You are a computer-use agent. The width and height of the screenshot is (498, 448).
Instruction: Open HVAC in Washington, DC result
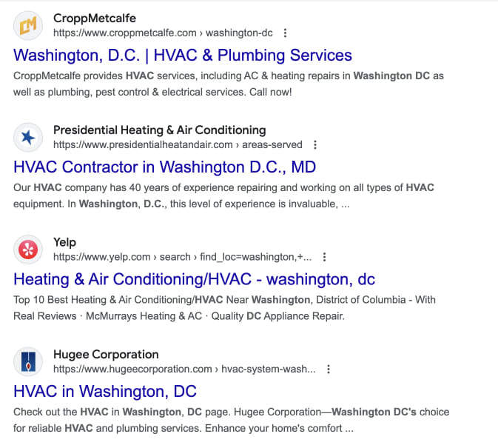pos(105,392)
